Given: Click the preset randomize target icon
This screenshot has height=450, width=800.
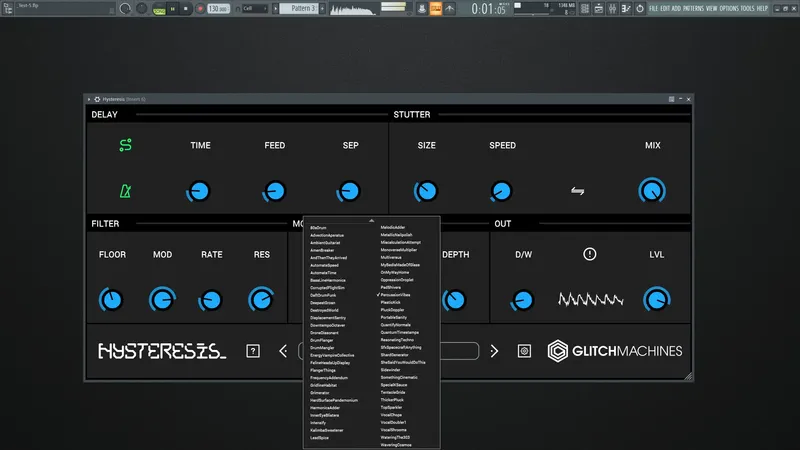Looking at the screenshot, I should click(524, 351).
